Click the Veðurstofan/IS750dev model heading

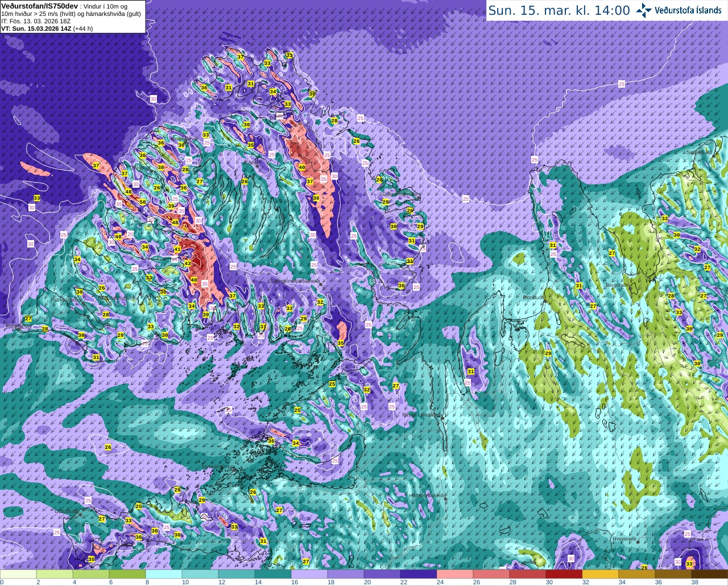point(35,5)
